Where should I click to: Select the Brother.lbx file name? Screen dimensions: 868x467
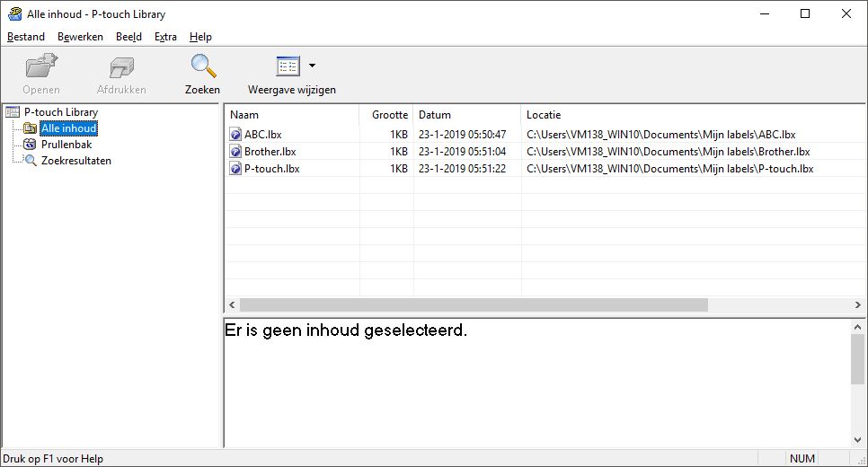[270, 152]
